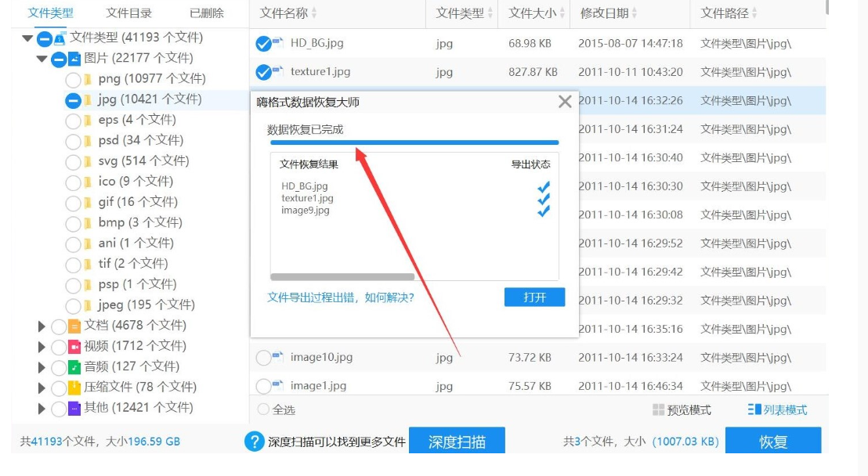Check the image1.jpg row checkbox
The image size is (868, 476).
tap(263, 386)
